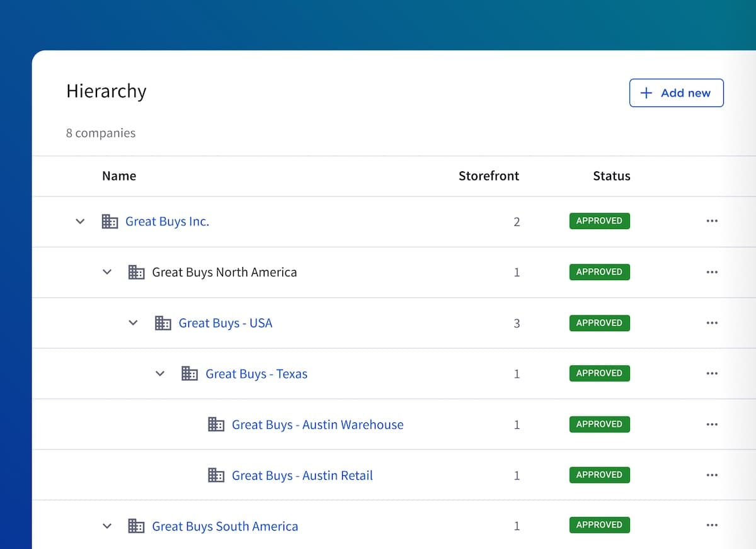This screenshot has height=549, width=756.
Task: Click the Name column header
Action: point(119,176)
